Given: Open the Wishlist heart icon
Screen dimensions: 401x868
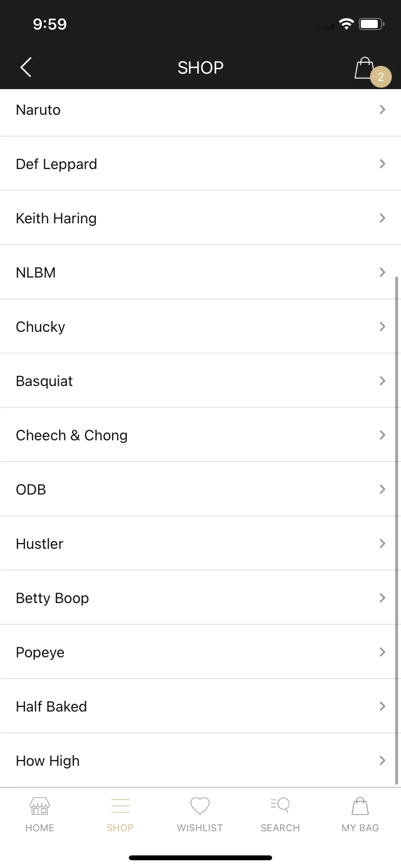Looking at the screenshot, I should [x=200, y=806].
